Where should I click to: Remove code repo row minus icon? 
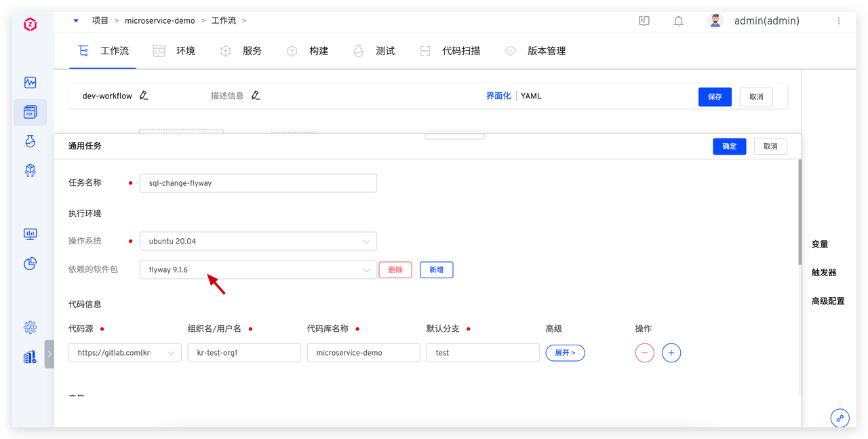point(644,353)
